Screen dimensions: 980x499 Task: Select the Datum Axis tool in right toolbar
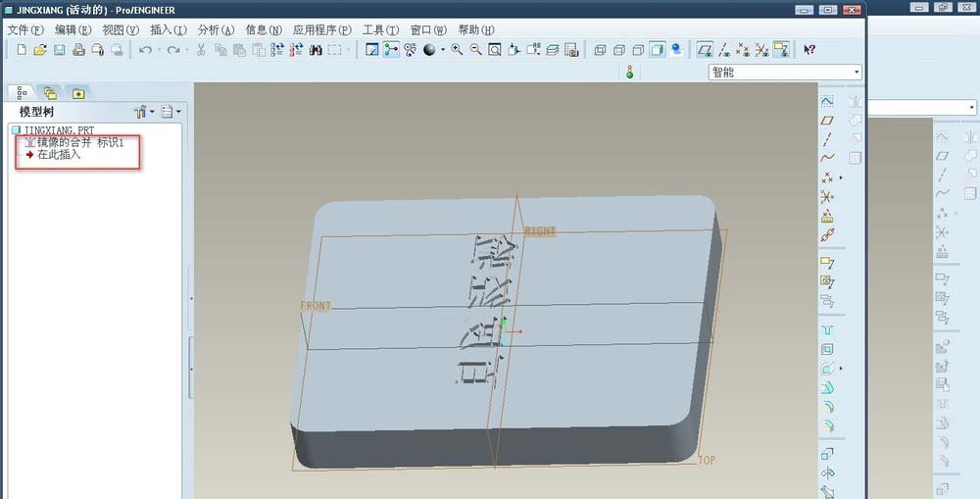click(827, 139)
